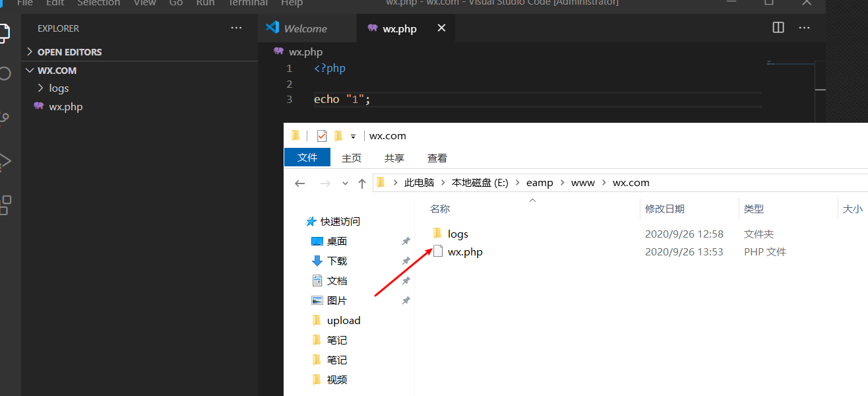Screen dimensions: 868x396
Task: Go back in File Explorer
Action: [x=300, y=183]
